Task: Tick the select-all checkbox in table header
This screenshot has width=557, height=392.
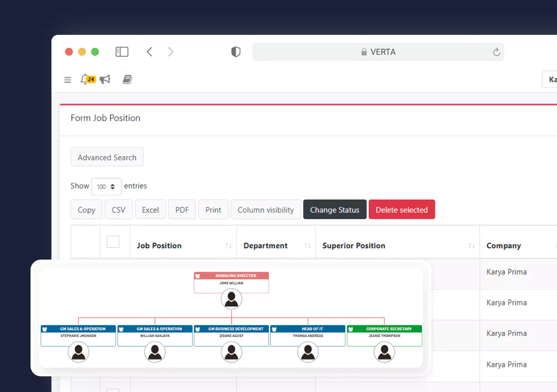Action: point(113,242)
